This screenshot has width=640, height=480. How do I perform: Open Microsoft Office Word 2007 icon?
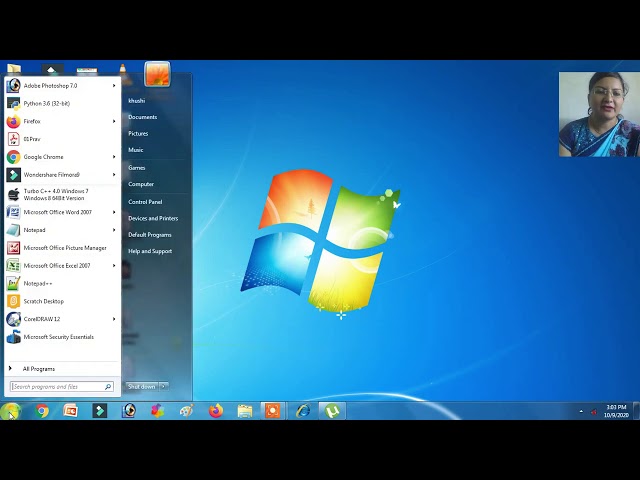pos(13,212)
